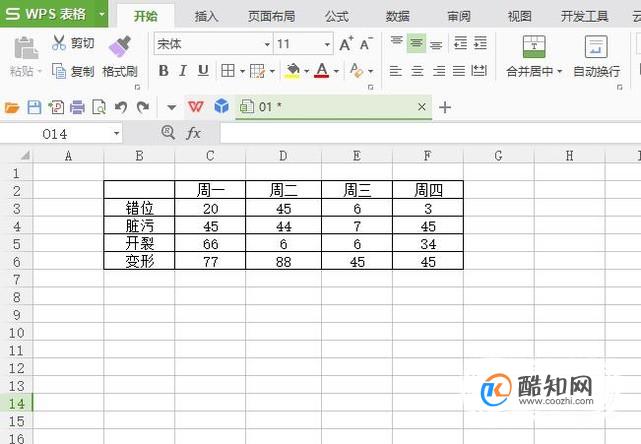Toggle Italic formatting
This screenshot has height=444, width=641.
pos(183,71)
